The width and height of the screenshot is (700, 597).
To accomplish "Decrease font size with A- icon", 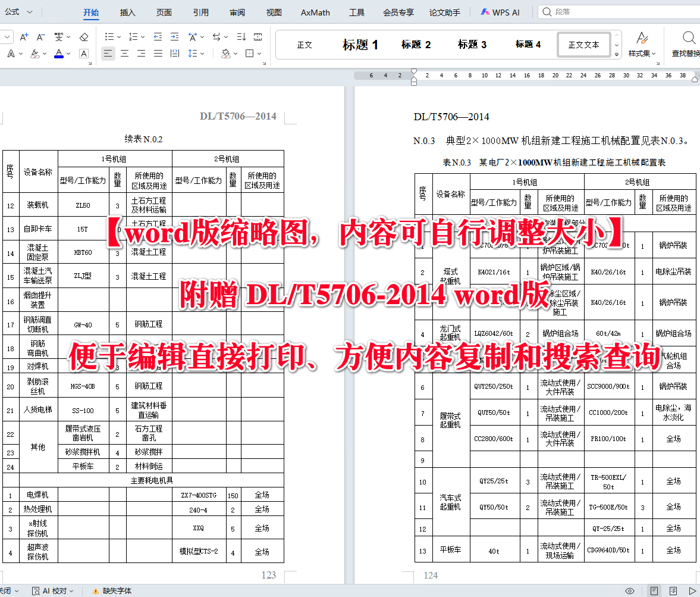I will [x=40, y=37].
